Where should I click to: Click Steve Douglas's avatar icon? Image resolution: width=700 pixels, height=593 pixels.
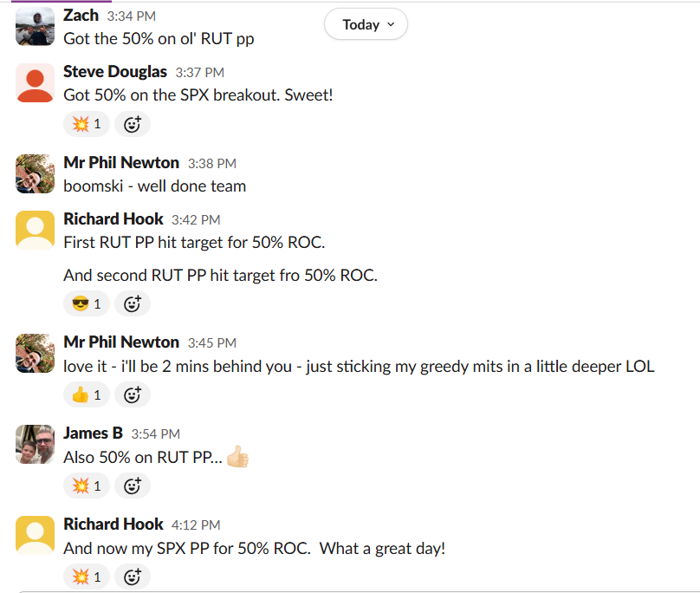pos(36,83)
